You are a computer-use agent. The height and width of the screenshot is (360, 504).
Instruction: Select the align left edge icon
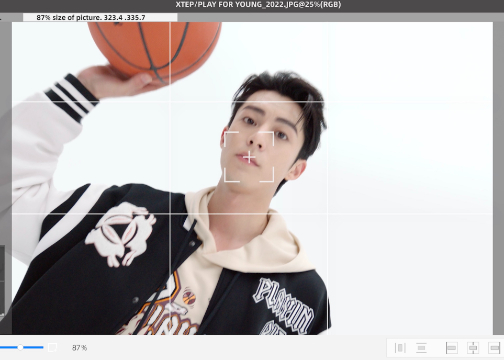click(451, 348)
